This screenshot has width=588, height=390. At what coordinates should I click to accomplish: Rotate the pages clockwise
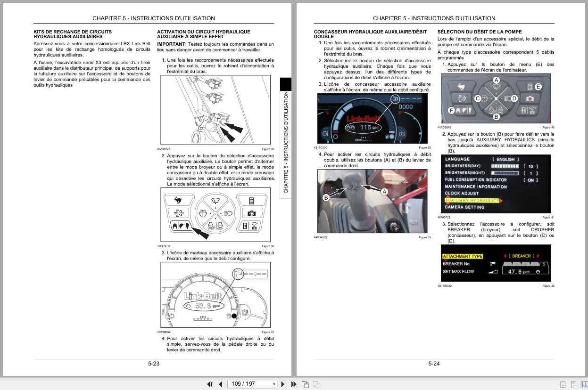click(x=316, y=384)
